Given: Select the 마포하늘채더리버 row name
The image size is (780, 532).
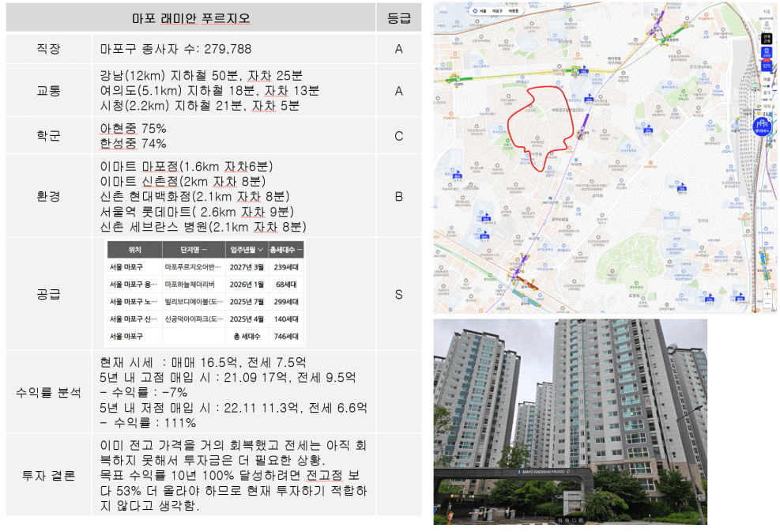Looking at the screenshot, I should pyautogui.click(x=190, y=285).
